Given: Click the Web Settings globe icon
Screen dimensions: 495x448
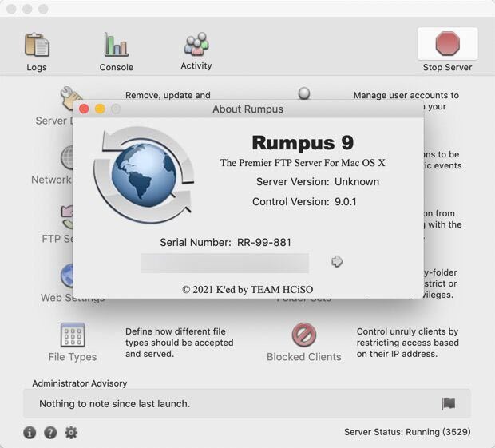Looking at the screenshot, I should coord(67,276).
